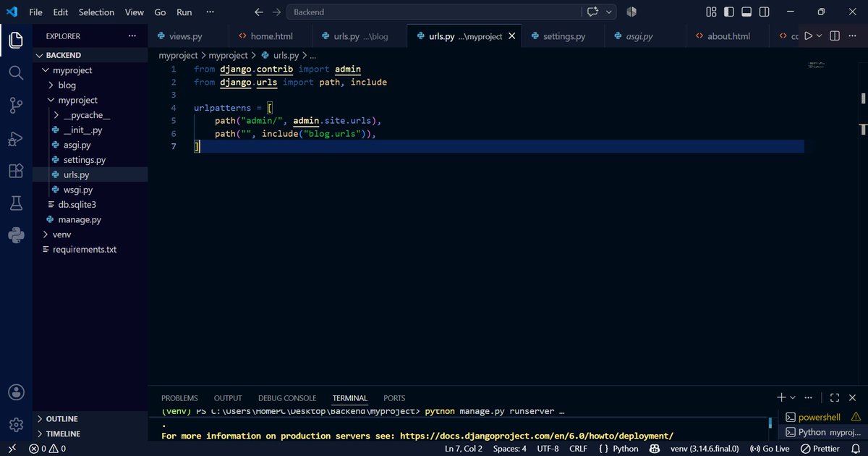Switch to the DEBUG CONSOLE tab
Screen dimensions: 868x456
click(287, 398)
